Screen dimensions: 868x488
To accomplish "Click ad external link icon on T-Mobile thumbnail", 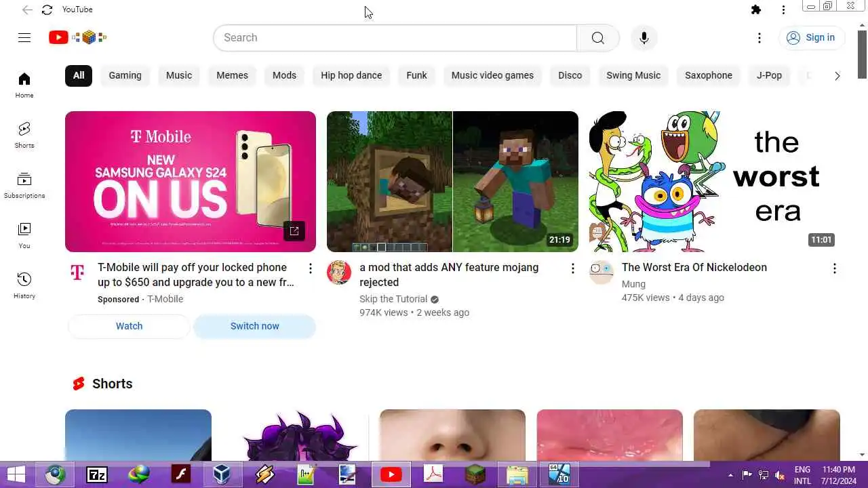I will coord(294,231).
